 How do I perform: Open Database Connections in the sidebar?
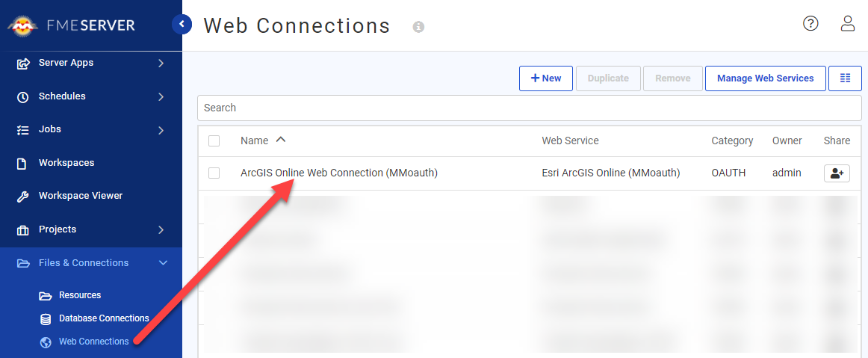coord(104,318)
